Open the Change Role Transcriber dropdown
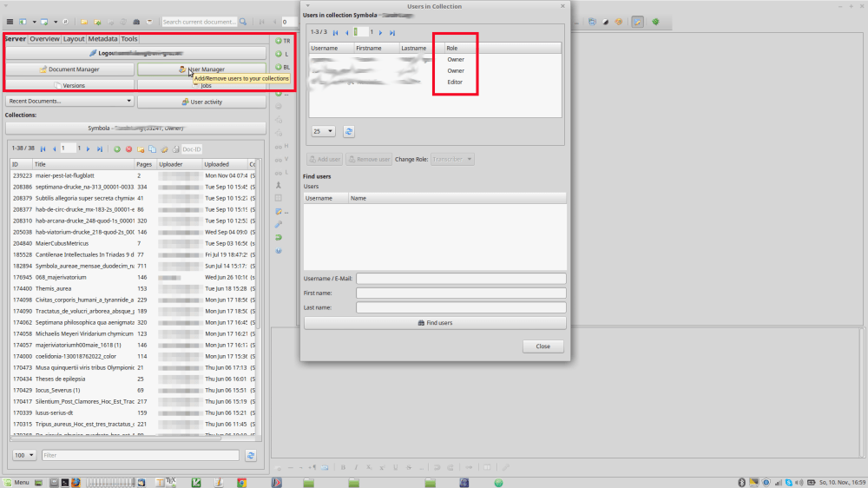 452,160
